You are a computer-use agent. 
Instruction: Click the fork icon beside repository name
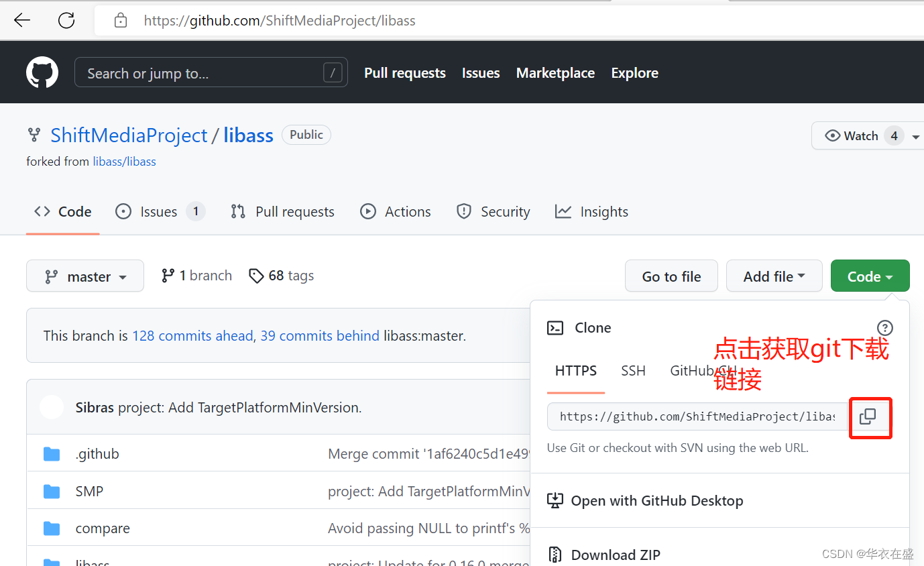click(34, 135)
